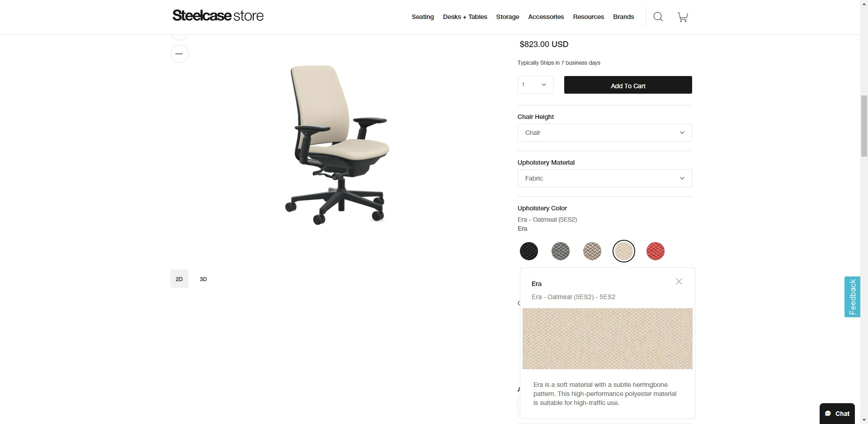Zoom out using the minus button
Viewport: 868px width, 424px height.
179,54
